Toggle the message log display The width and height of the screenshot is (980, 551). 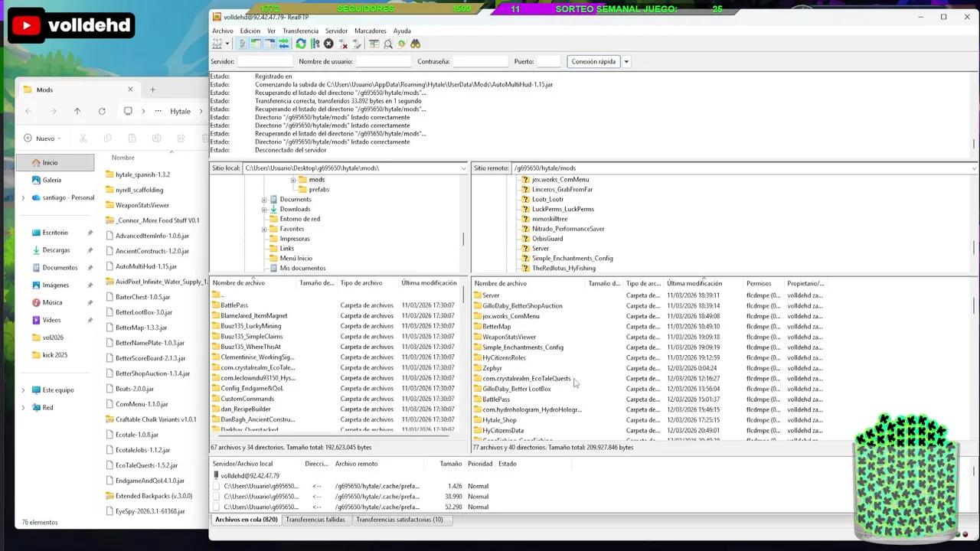tap(243, 44)
